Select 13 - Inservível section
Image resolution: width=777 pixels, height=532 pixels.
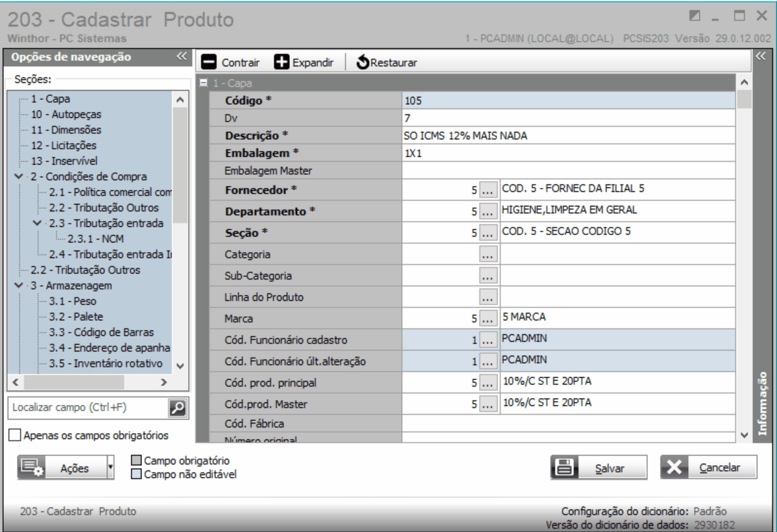(x=64, y=161)
